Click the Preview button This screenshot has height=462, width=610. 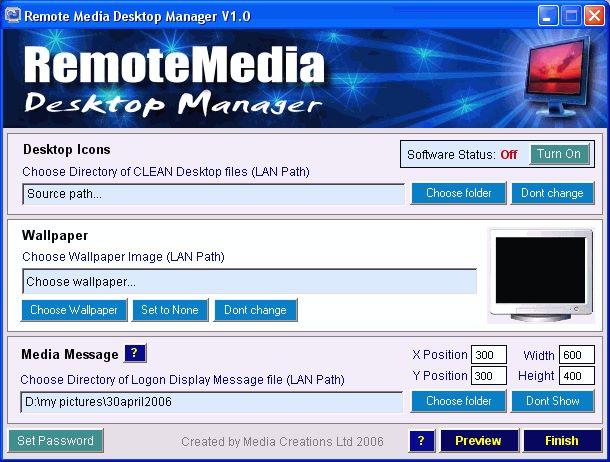479,441
